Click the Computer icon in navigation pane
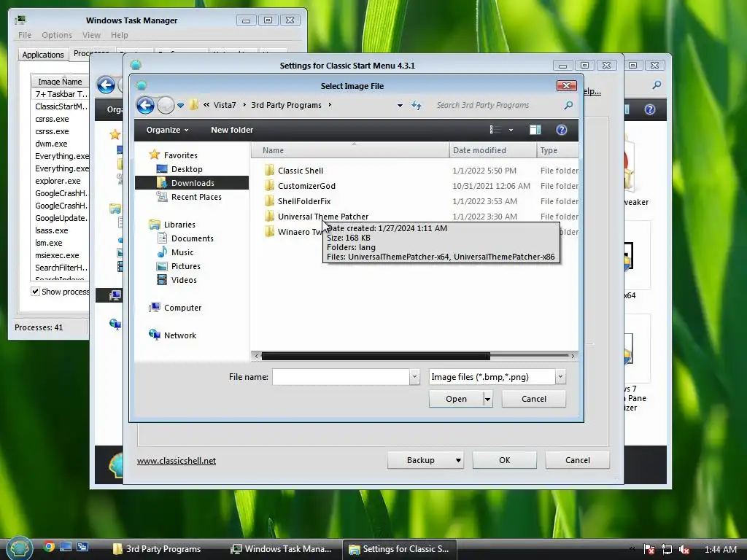 [x=155, y=308]
